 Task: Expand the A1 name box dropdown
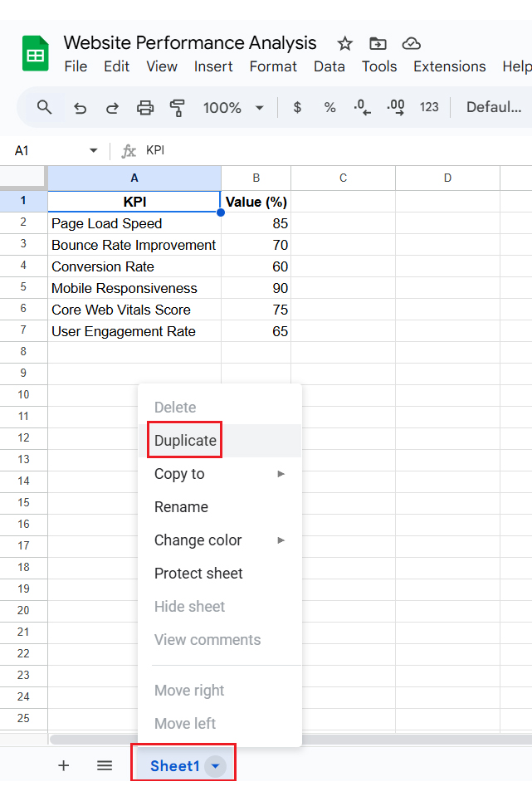click(93, 151)
